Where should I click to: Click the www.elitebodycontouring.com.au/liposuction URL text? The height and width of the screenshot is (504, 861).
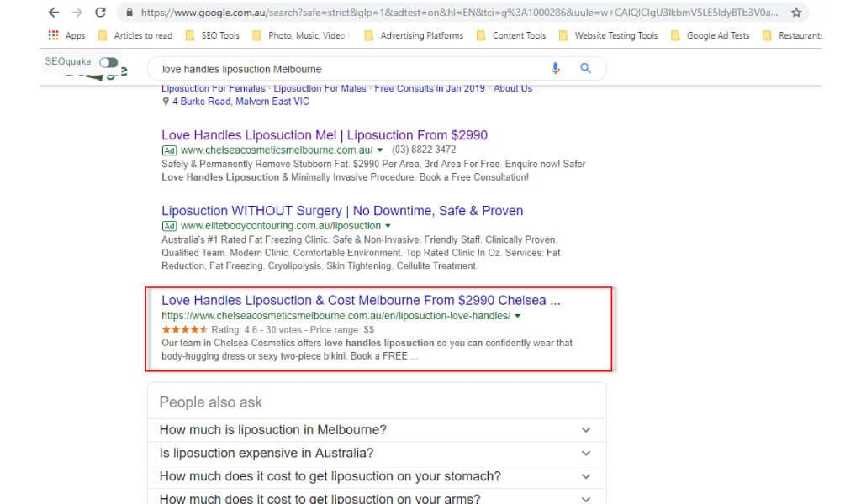click(281, 226)
